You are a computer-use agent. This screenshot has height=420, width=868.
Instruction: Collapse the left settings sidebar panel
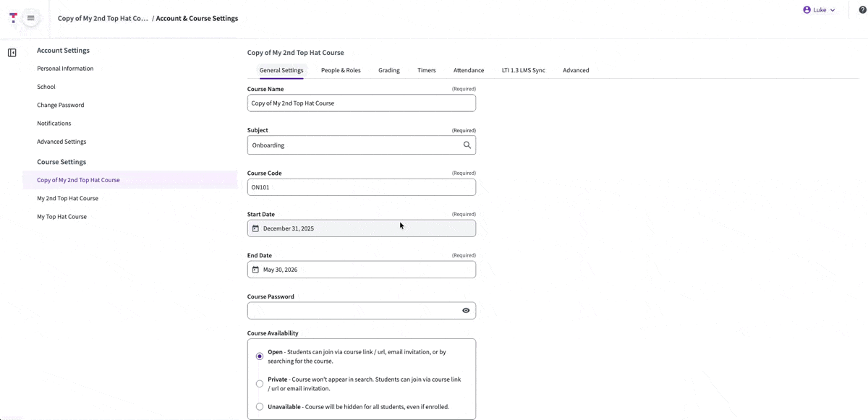[x=12, y=52]
